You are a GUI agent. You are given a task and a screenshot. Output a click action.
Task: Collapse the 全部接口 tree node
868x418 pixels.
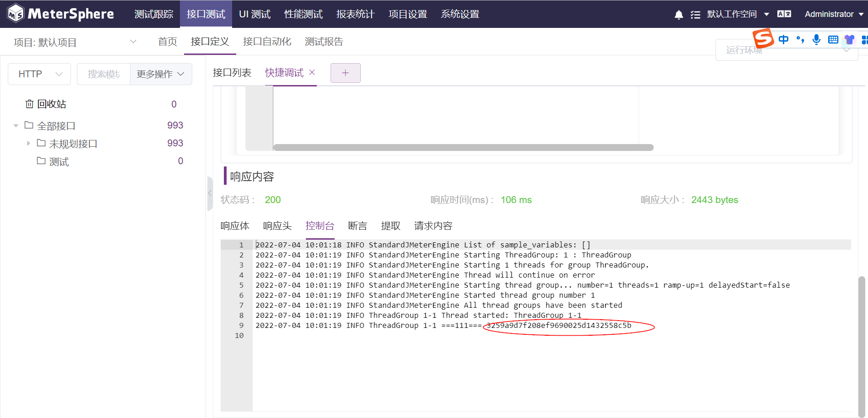[16, 125]
